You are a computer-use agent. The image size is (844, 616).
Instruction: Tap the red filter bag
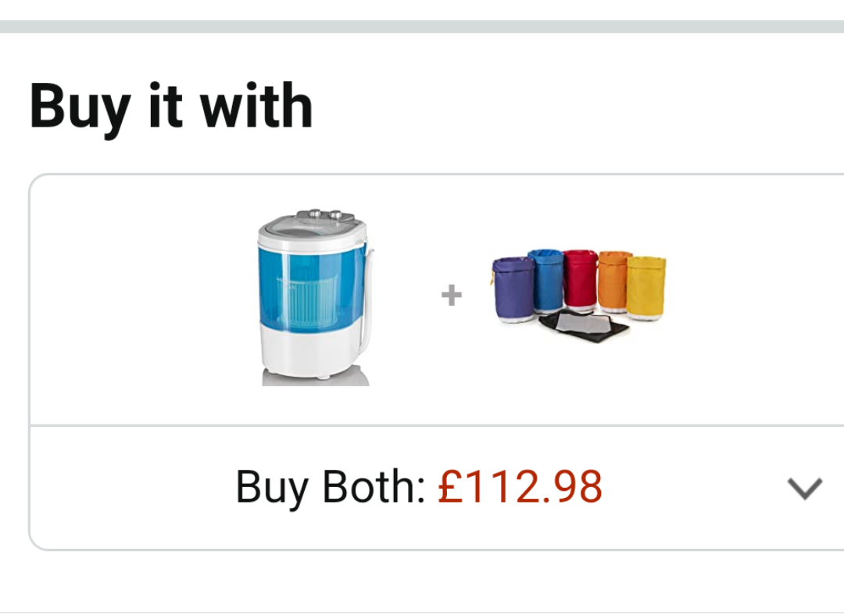580,278
